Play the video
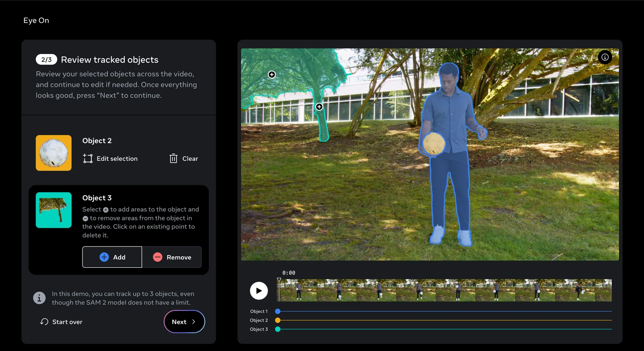 click(x=259, y=291)
